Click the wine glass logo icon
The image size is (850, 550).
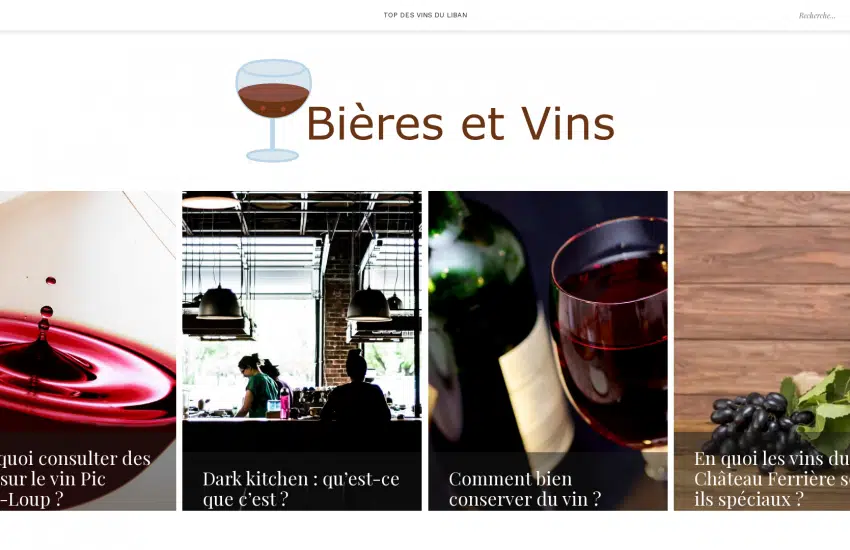coord(274,111)
